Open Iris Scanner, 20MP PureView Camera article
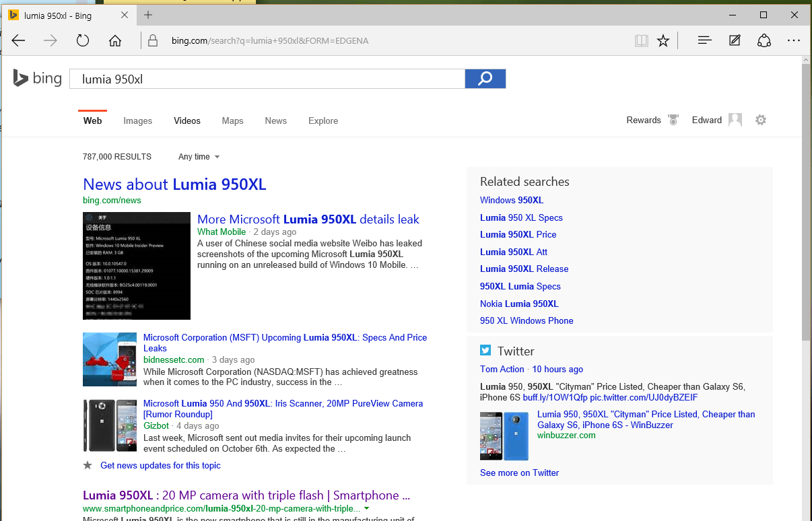Image resolution: width=812 pixels, height=521 pixels. pyautogui.click(x=283, y=409)
